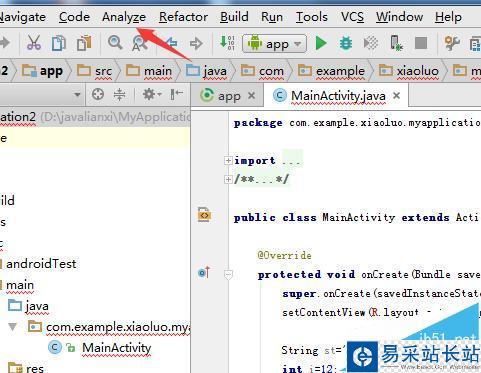Click the Forward navigation arrow

click(196, 43)
